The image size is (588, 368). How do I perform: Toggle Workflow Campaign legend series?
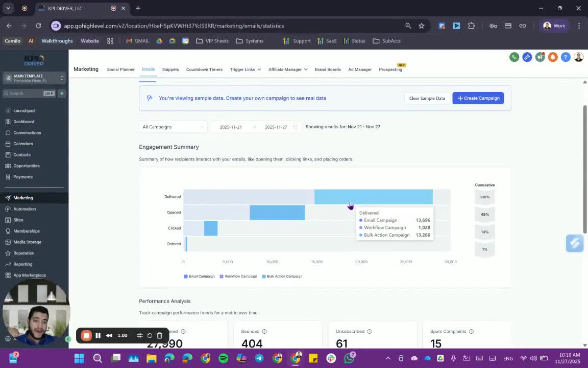coord(238,277)
